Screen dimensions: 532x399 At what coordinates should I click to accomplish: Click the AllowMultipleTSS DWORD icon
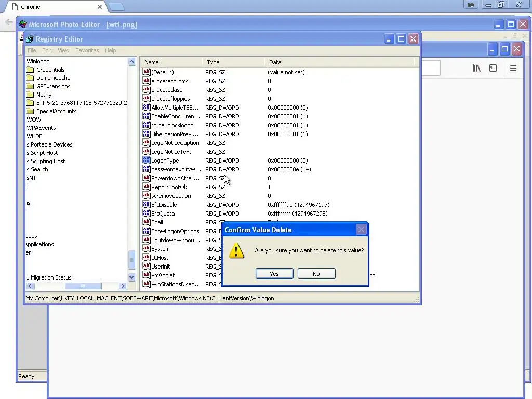(146, 107)
